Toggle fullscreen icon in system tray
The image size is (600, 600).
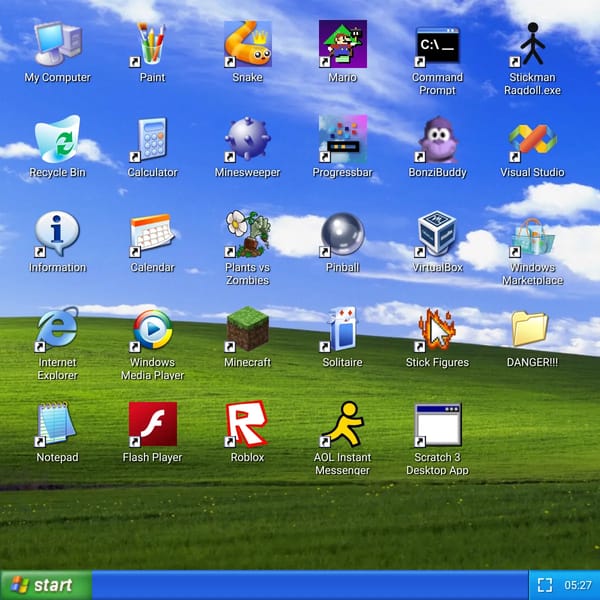(x=545, y=585)
